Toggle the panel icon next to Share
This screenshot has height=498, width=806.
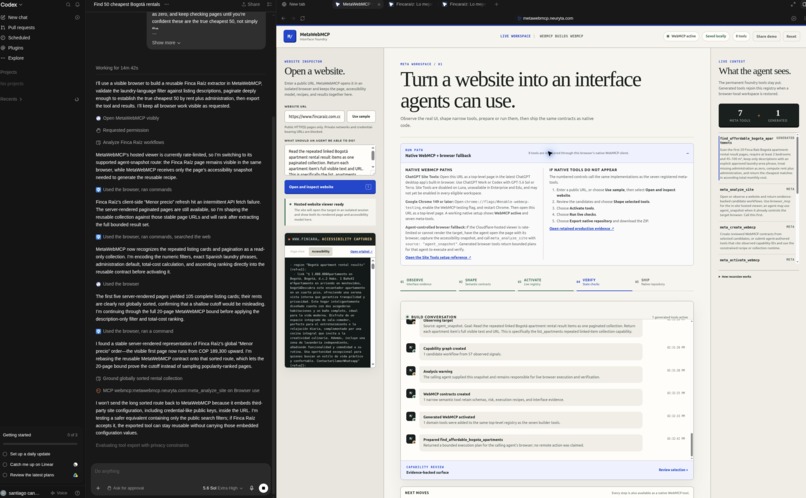click(x=269, y=4)
